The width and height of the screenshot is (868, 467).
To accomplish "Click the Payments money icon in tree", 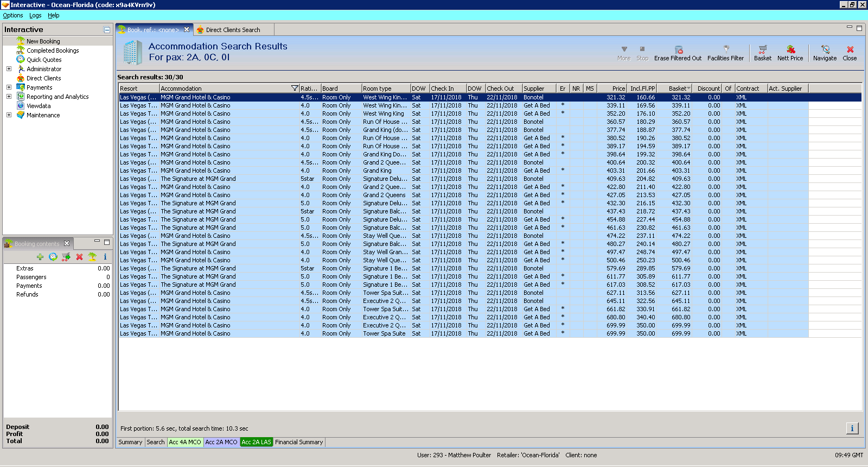I will click(x=21, y=87).
